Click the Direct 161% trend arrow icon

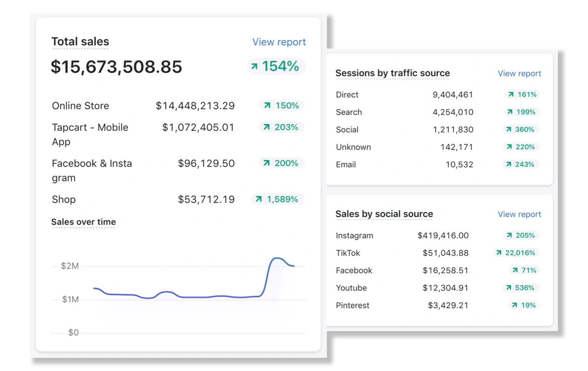511,95
